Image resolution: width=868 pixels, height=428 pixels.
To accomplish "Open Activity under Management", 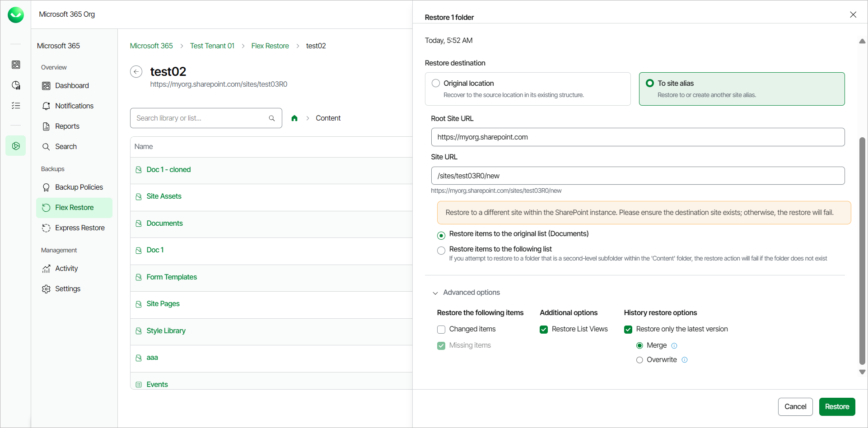I will point(66,269).
